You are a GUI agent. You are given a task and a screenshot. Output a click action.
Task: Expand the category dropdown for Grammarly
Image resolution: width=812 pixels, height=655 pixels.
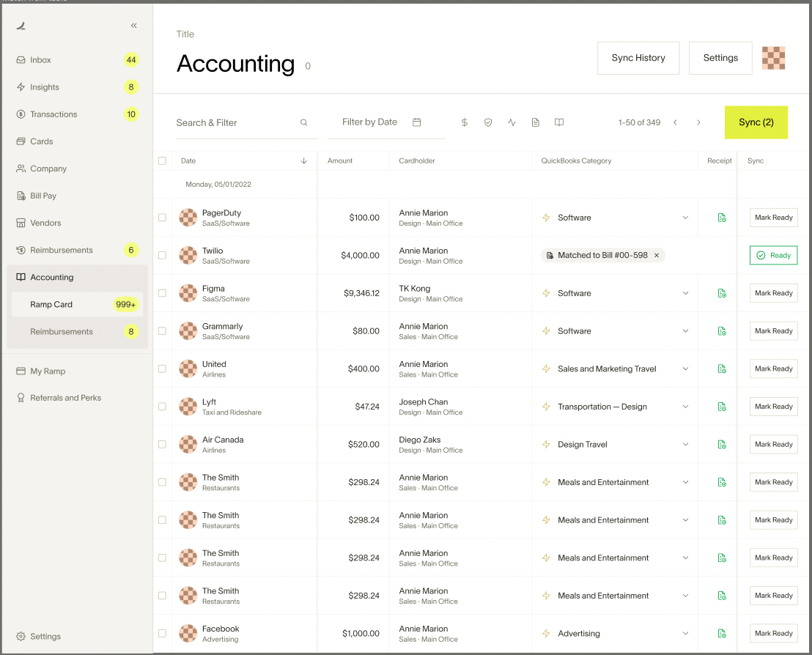click(x=685, y=331)
